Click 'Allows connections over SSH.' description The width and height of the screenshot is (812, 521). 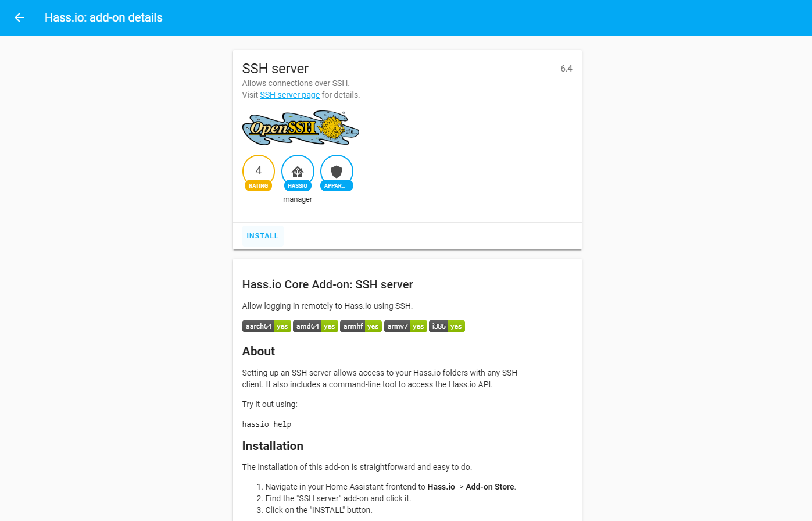296,83
